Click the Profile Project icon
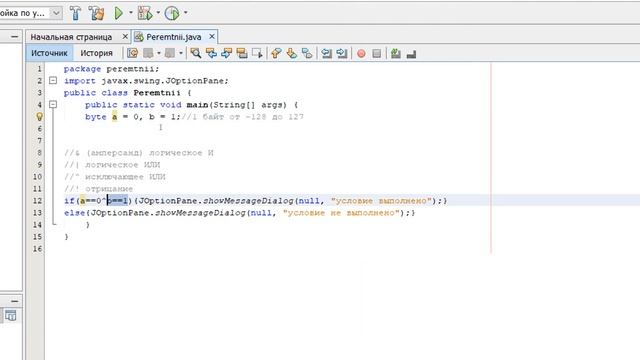The image size is (640, 360). click(172, 13)
